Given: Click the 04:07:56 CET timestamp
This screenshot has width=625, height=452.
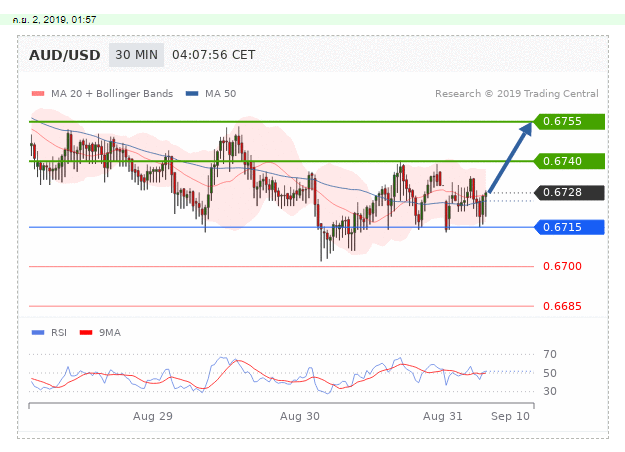Looking at the screenshot, I should tap(214, 55).
